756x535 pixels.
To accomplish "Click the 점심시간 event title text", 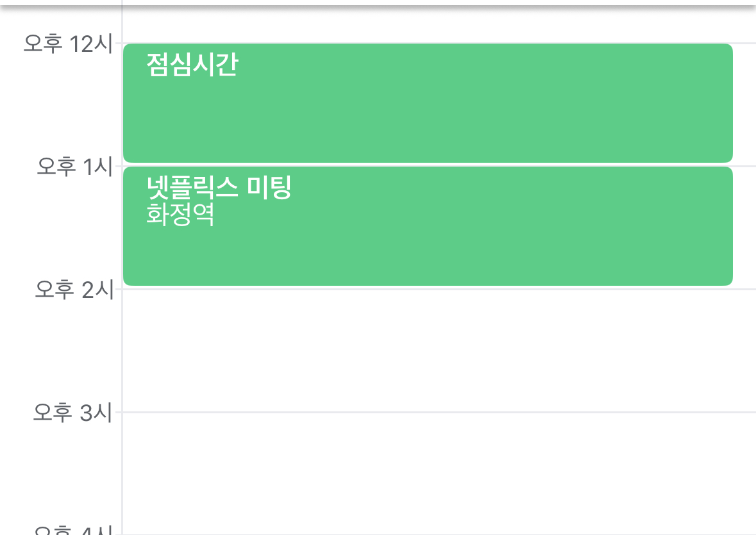I will click(192, 65).
